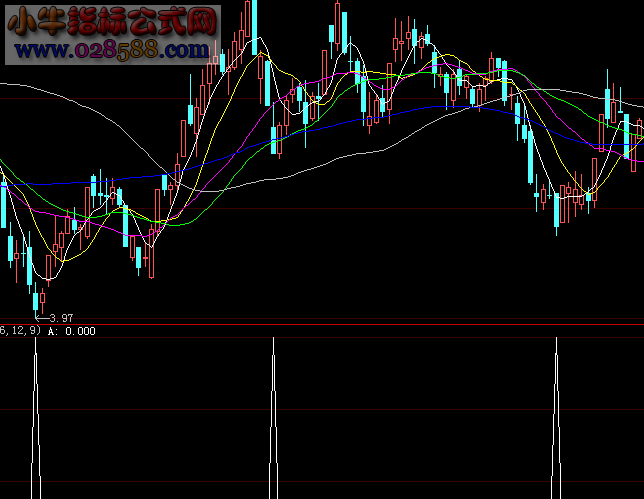Select the first signal spike in indicator panel

point(36,420)
